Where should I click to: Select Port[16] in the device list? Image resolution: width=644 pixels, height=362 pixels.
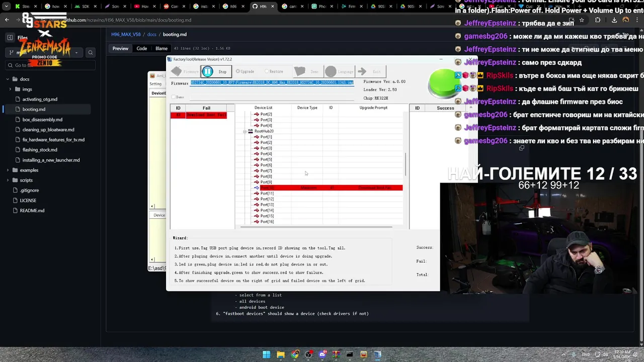[267, 222]
